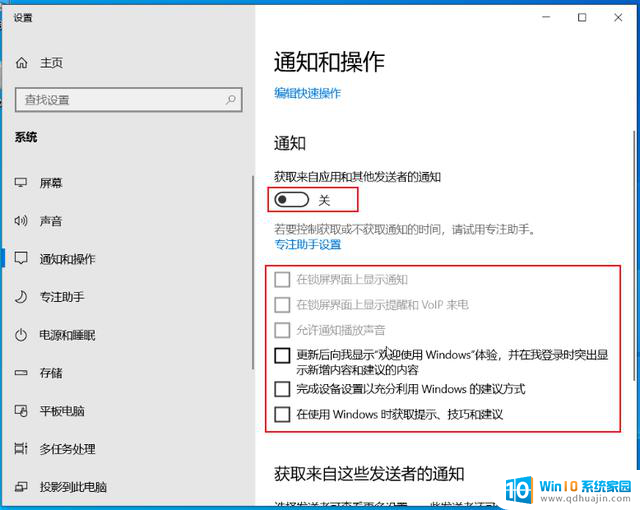The height and width of the screenshot is (510, 640).
Task: Open 多任务处理 settings page
Action: tap(67, 449)
